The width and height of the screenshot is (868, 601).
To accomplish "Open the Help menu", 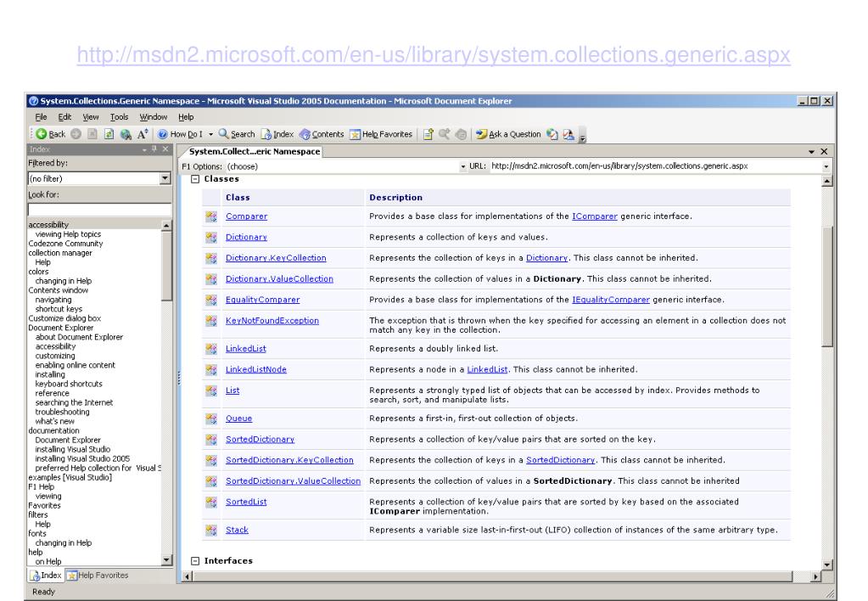I will click(x=186, y=117).
